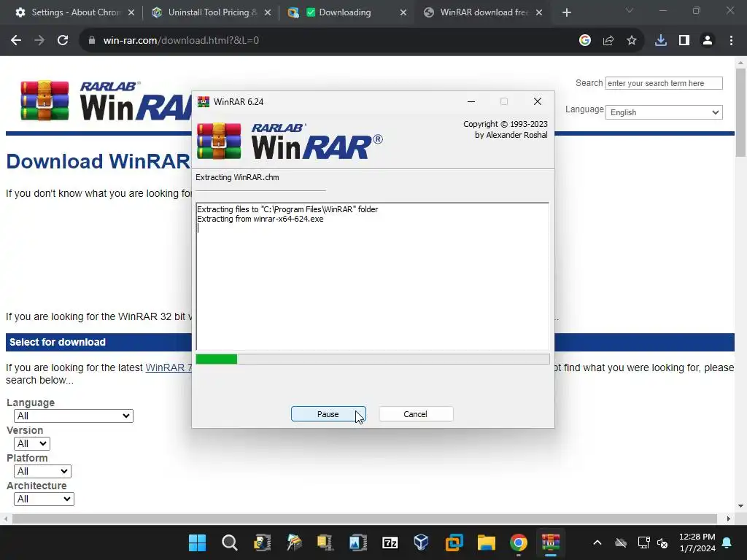Go back in Chrome
Image resolution: width=747 pixels, height=560 pixels.
pyautogui.click(x=16, y=41)
